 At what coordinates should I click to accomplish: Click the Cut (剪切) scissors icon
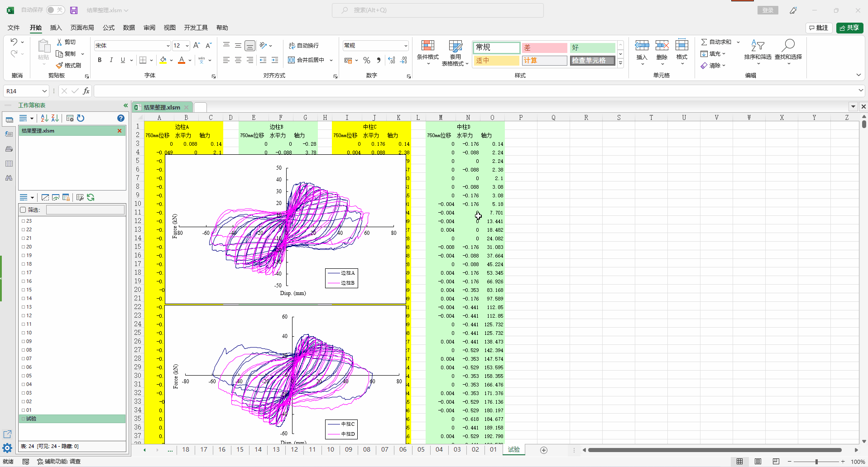coord(59,42)
